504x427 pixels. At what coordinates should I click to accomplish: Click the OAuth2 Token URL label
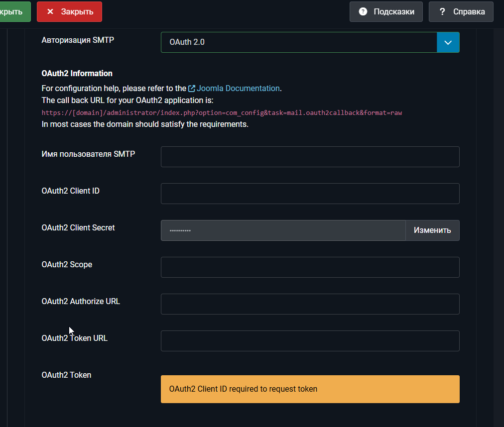pyautogui.click(x=75, y=338)
